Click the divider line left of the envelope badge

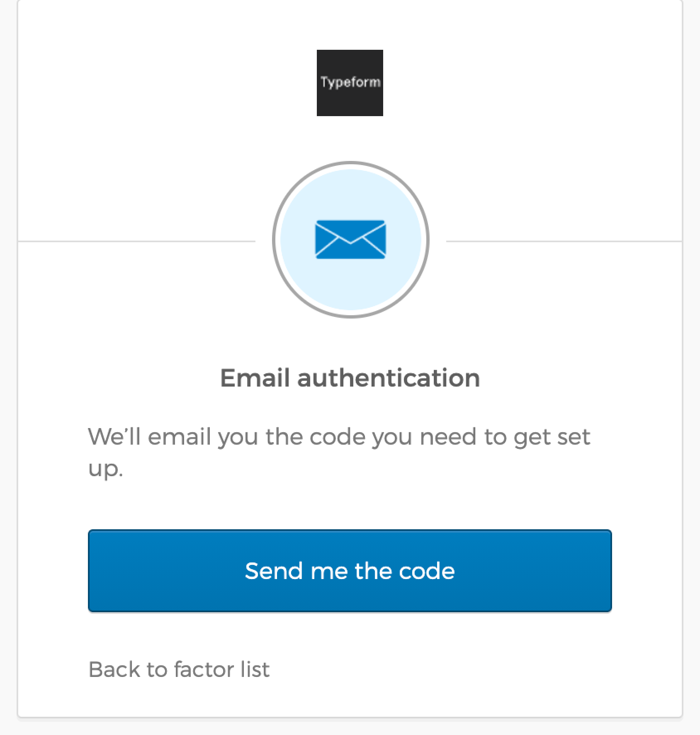(137, 241)
